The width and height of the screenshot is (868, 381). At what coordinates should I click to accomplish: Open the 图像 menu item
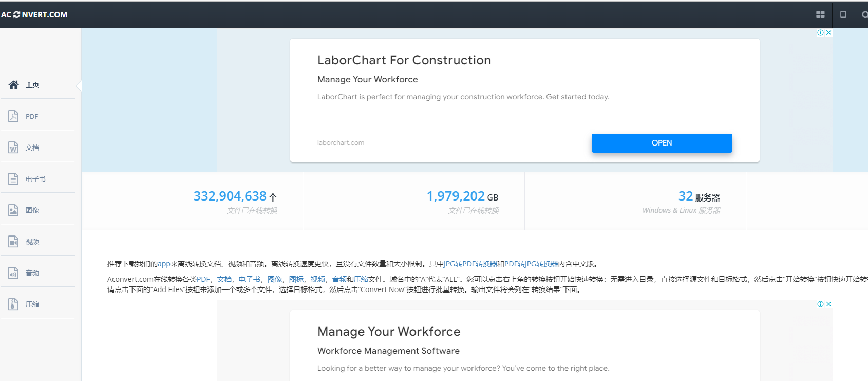point(32,210)
